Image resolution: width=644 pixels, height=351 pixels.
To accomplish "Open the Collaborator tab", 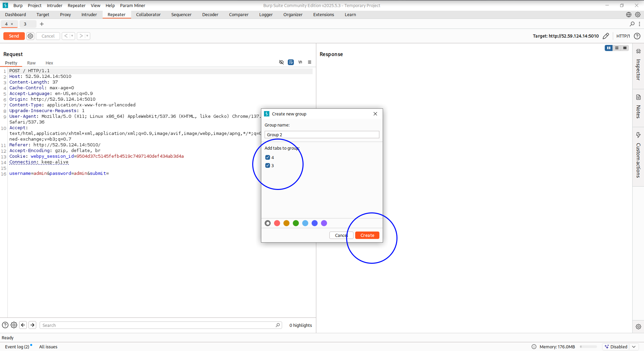I will [x=148, y=14].
